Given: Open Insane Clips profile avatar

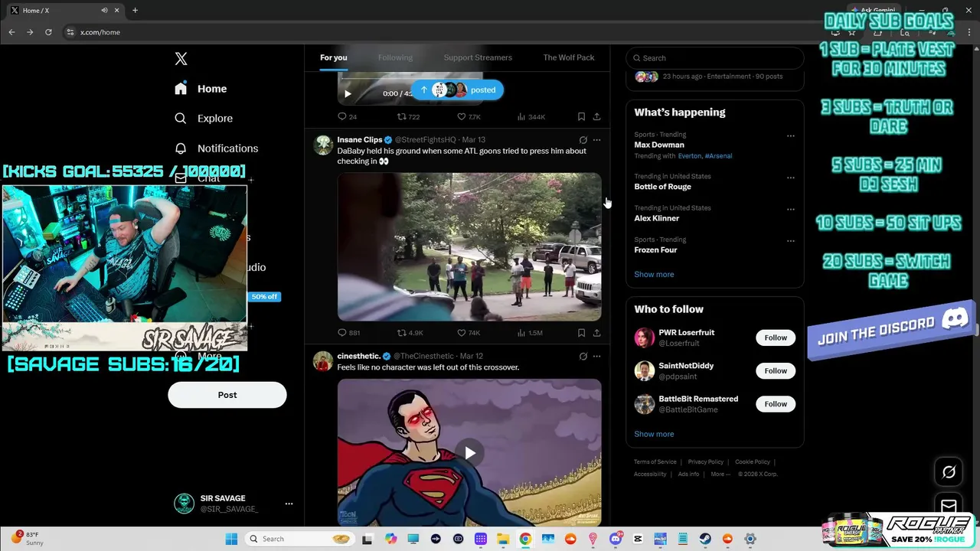Looking at the screenshot, I should [x=323, y=145].
